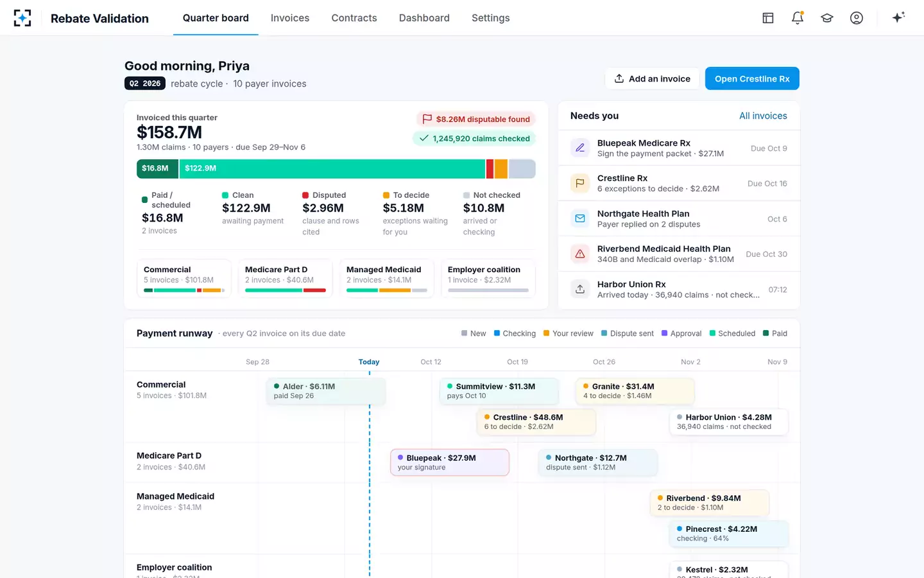The width and height of the screenshot is (924, 578).
Task: Click the pen icon beside Bluepeak Medicare Rx
Action: (580, 148)
